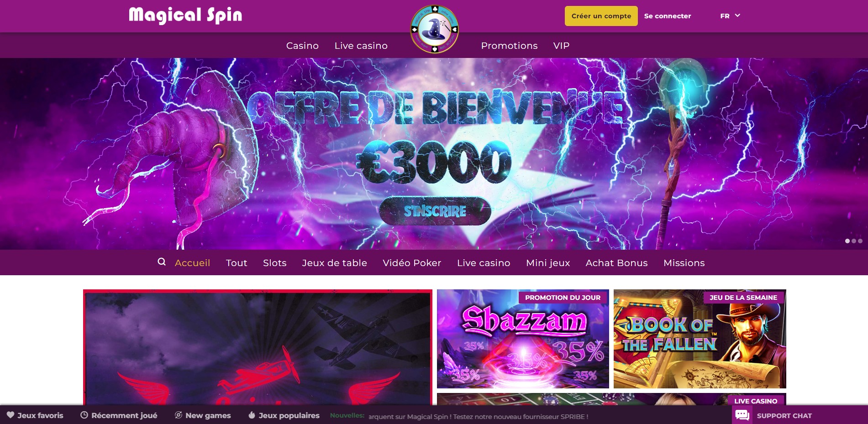868x424 pixels.
Task: Click the flame icon for Jeux populaires
Action: click(x=252, y=415)
